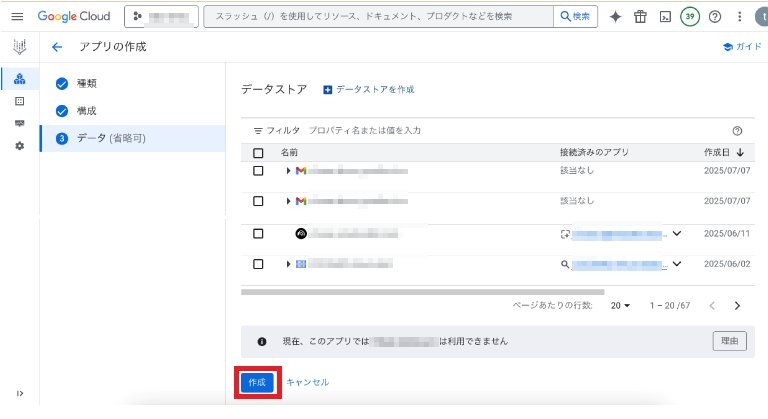768x419 pixels.
Task: Click the キャンセル link
Action: click(307, 382)
